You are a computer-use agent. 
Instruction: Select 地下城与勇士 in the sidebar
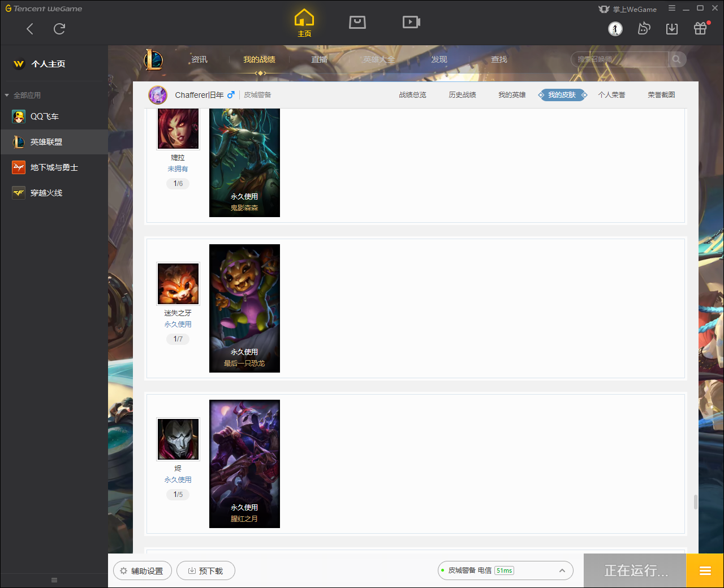[x=54, y=167]
